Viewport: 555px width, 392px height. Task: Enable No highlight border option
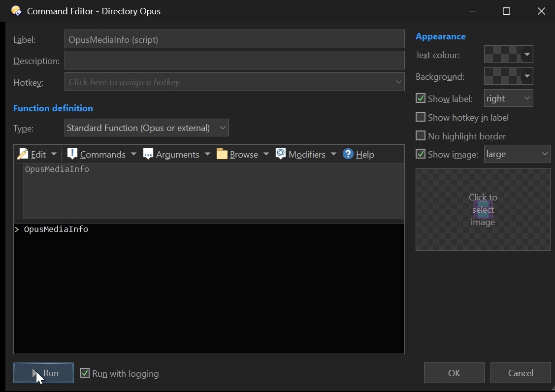[421, 136]
